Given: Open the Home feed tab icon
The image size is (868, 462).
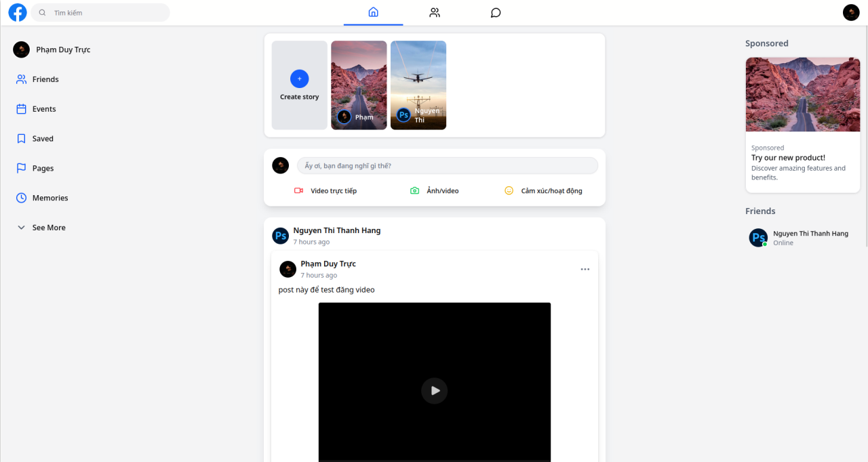Looking at the screenshot, I should pyautogui.click(x=372, y=12).
